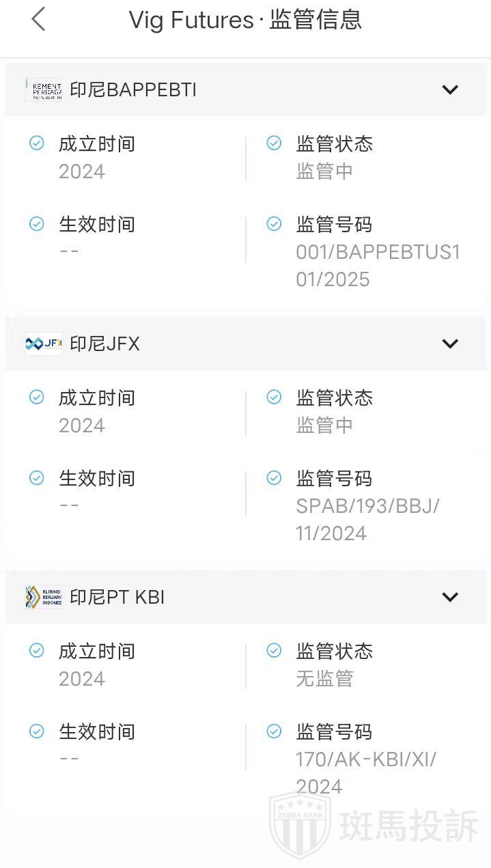Tap JFX license number SPAB/193/BBJ/11/2024
The width and height of the screenshot is (491, 868).
367,520
